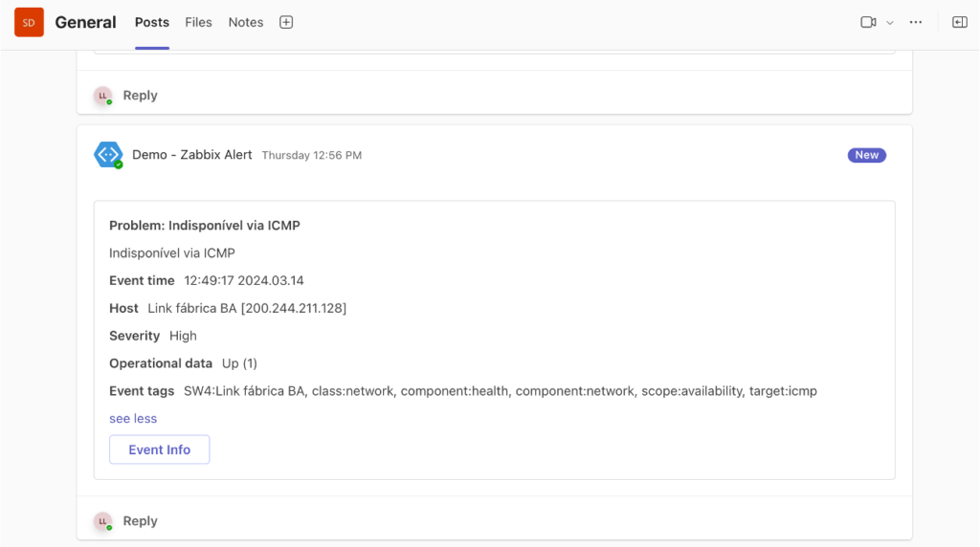
Task: Start a meeting with the video camera icon
Action: click(x=867, y=23)
